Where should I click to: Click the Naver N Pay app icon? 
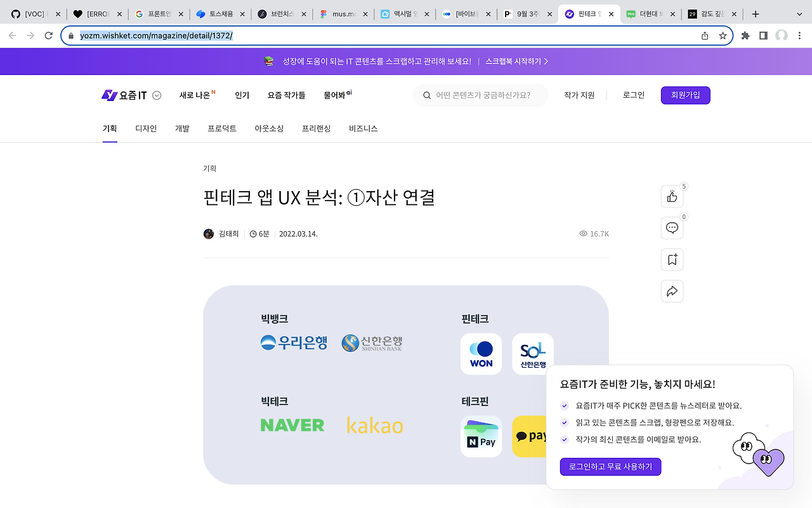tap(481, 436)
